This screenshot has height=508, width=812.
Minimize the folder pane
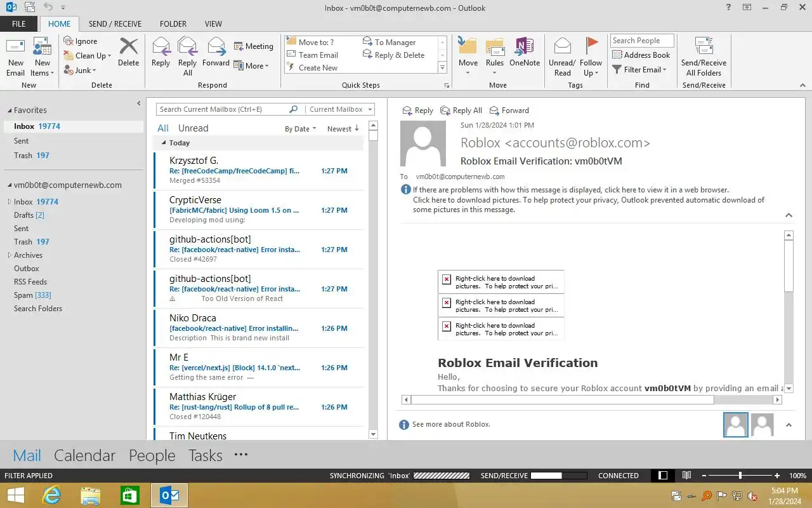pos(139,104)
